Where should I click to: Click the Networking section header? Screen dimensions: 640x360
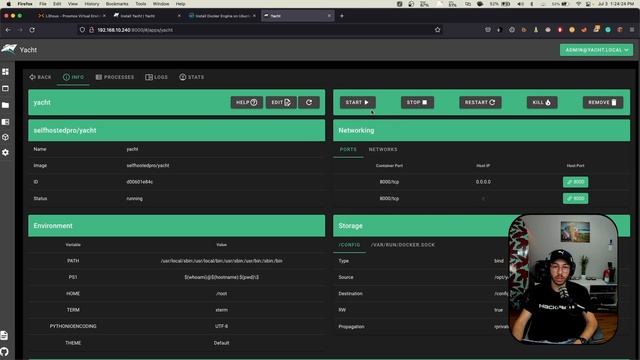coord(482,131)
